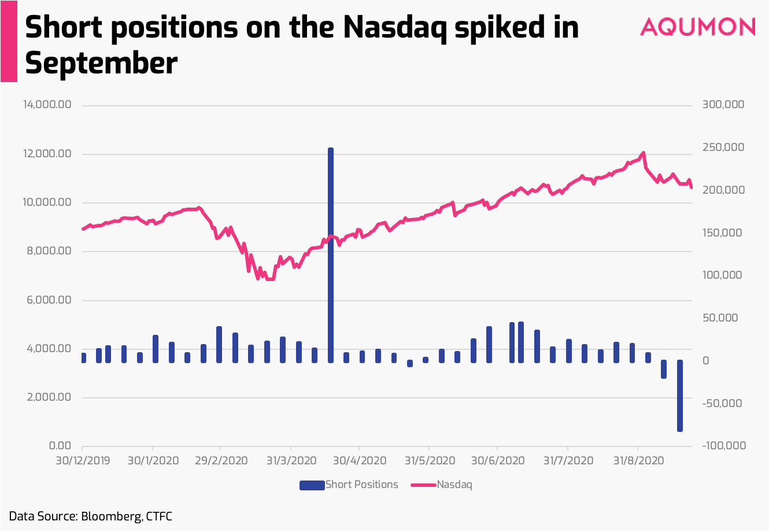Click the 30/4/2020 date axis label
Viewport: 769px width, 532px height.
coord(360,461)
